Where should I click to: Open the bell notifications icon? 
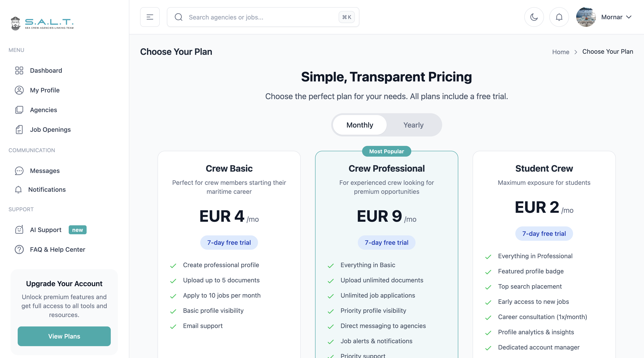[559, 17]
